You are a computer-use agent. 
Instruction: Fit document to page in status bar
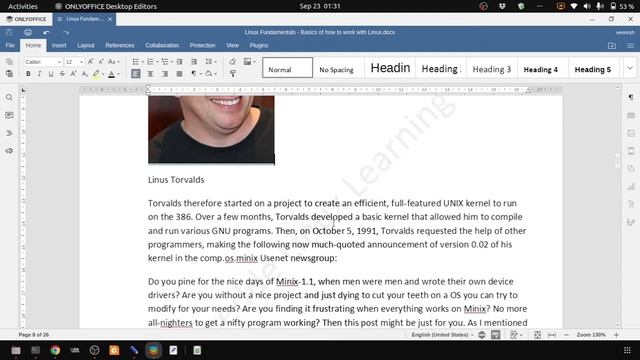(x=538, y=335)
